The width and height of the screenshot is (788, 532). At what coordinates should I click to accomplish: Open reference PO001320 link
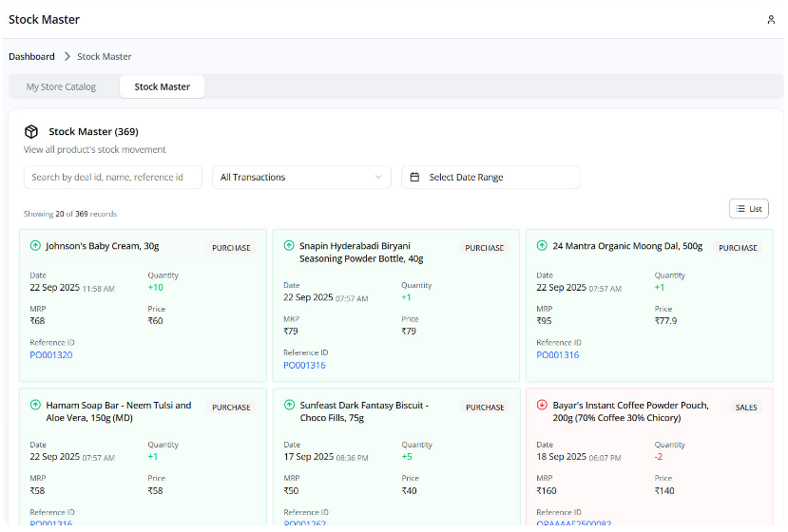click(x=51, y=355)
